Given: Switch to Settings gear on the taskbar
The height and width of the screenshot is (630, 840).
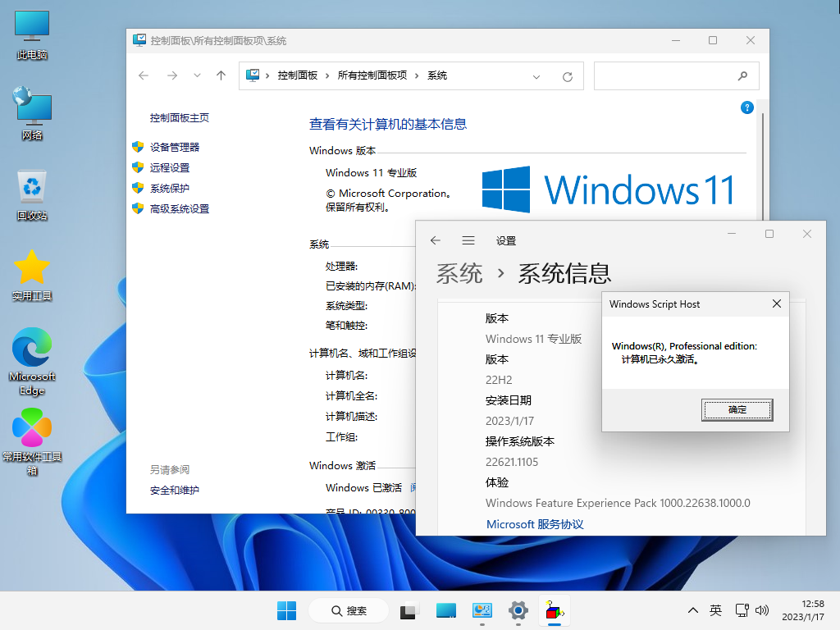Looking at the screenshot, I should [x=518, y=610].
